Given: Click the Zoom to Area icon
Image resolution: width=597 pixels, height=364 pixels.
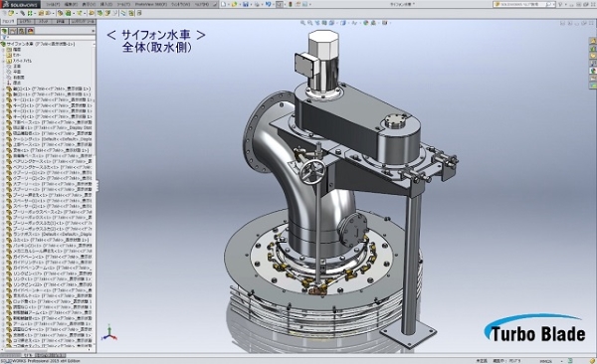Looking at the screenshot, I should (x=310, y=23).
